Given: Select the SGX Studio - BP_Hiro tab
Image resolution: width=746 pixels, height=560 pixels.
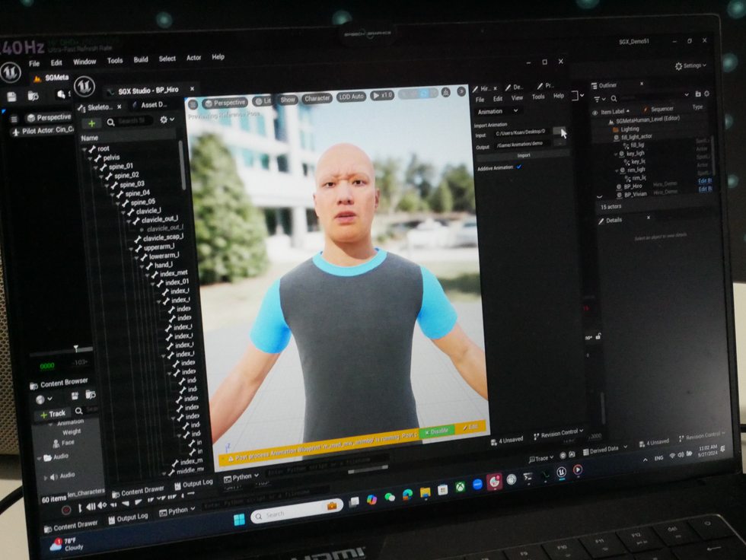Looking at the screenshot, I should click(x=148, y=90).
